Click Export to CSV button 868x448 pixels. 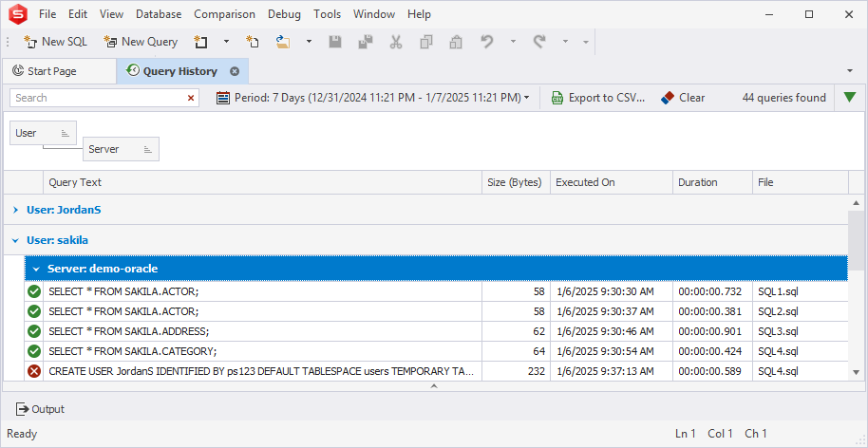(x=598, y=98)
